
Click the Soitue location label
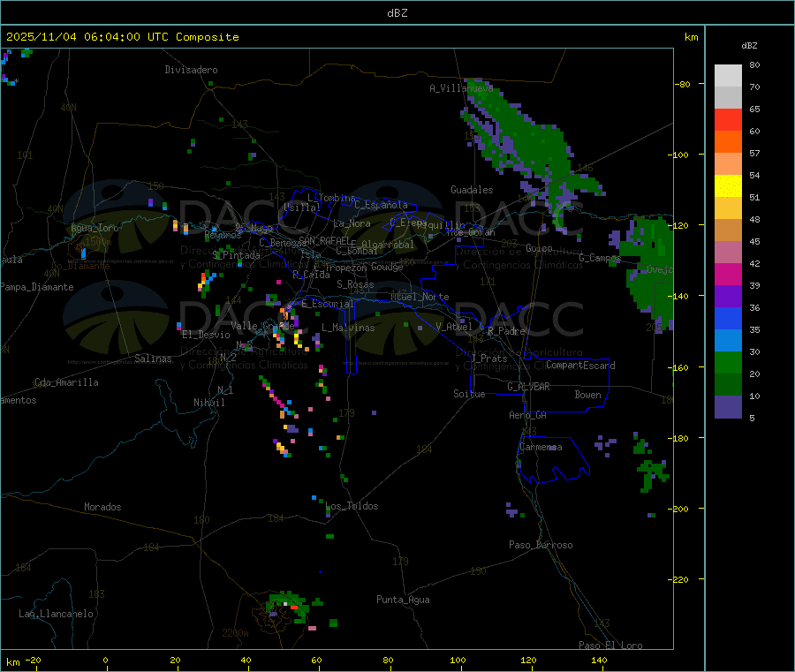469,394
